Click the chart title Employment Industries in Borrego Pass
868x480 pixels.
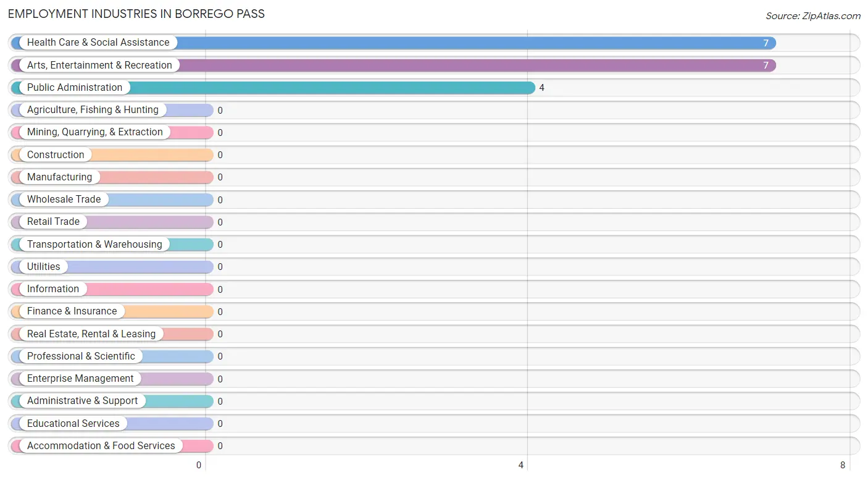[x=136, y=14]
